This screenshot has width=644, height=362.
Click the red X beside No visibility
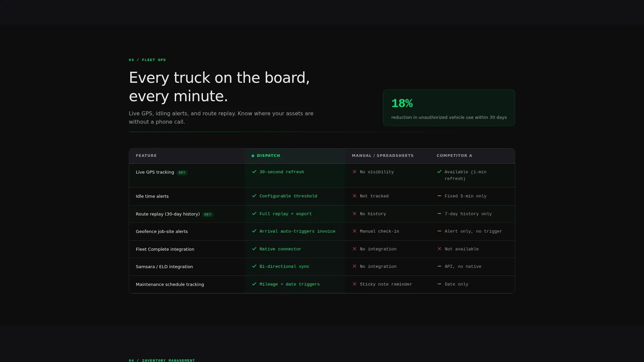click(355, 172)
